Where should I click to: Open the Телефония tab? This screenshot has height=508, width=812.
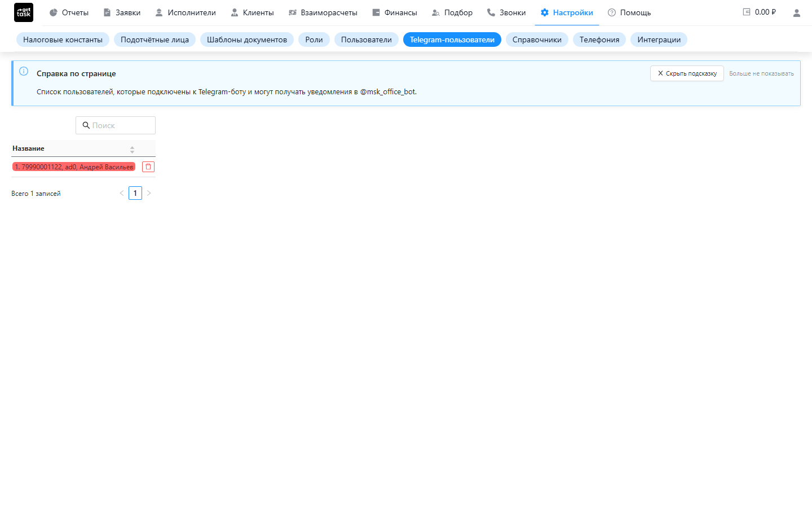coord(599,40)
